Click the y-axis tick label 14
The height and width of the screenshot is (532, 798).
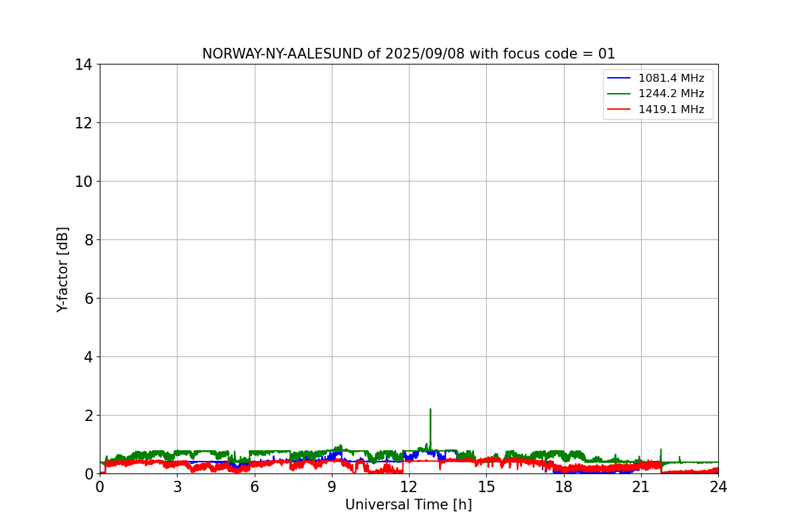tap(84, 65)
